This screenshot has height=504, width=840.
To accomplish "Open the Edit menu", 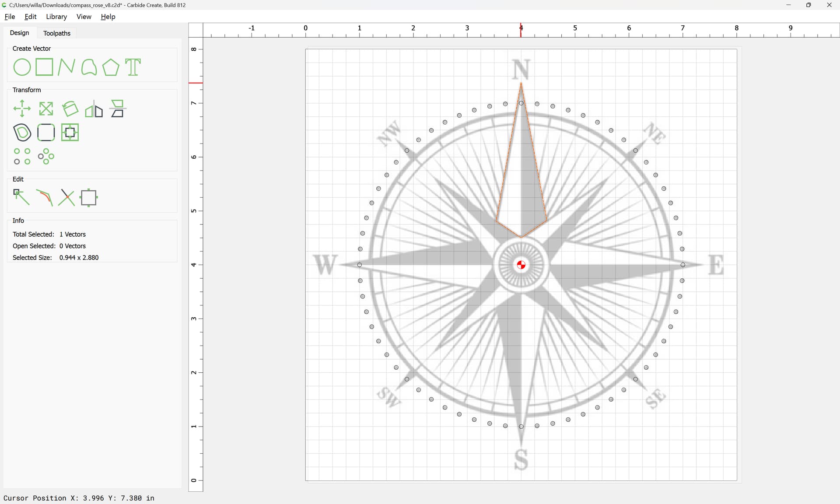I will point(30,17).
